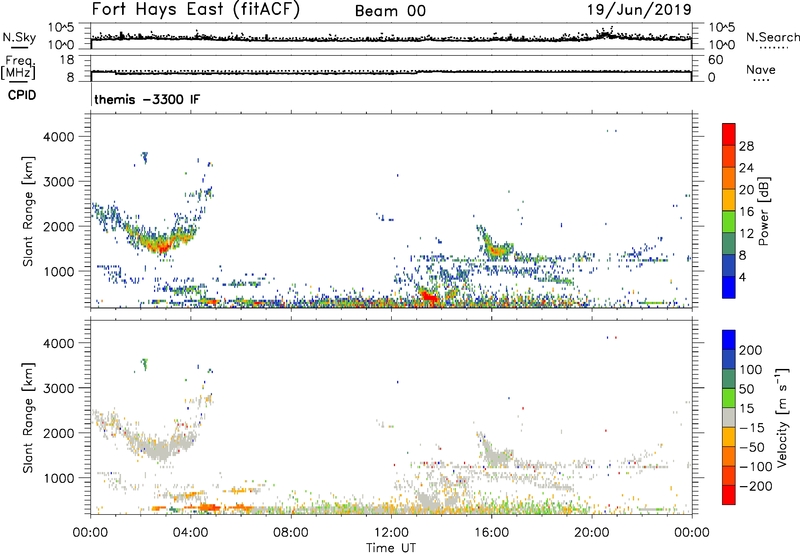The width and height of the screenshot is (800, 554).
Task: Click the '20:00' time axis label
Action: point(592,533)
